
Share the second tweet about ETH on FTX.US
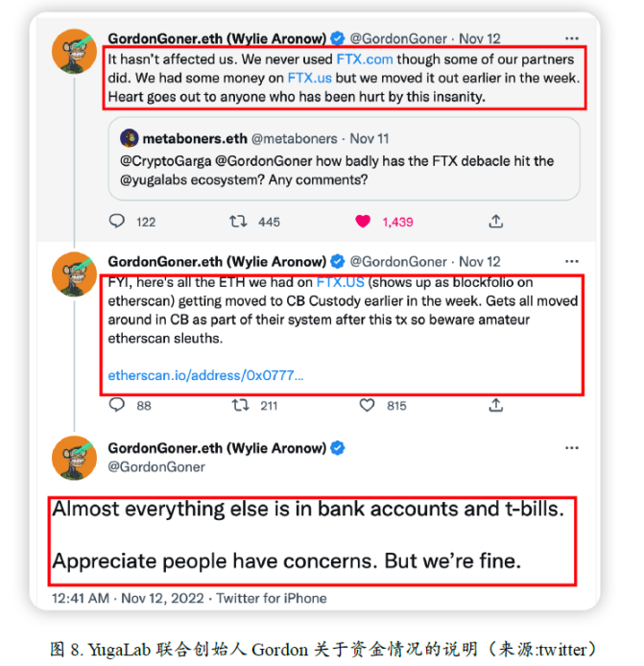pos(496,405)
